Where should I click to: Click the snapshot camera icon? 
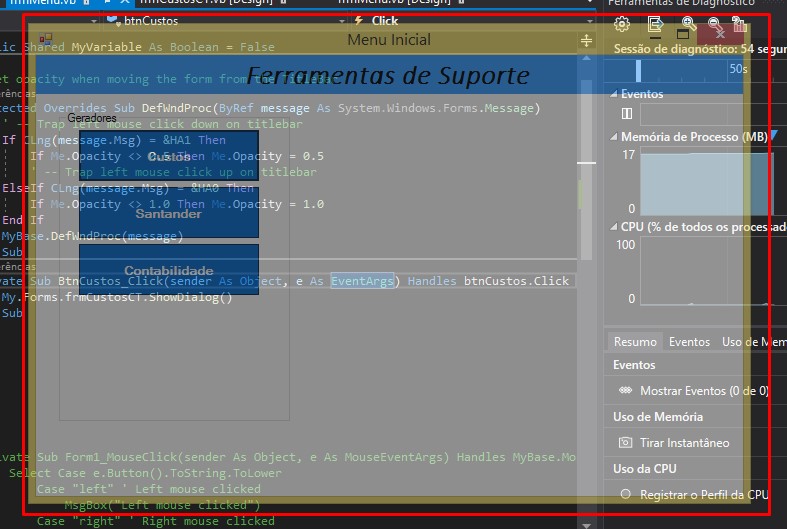point(625,442)
